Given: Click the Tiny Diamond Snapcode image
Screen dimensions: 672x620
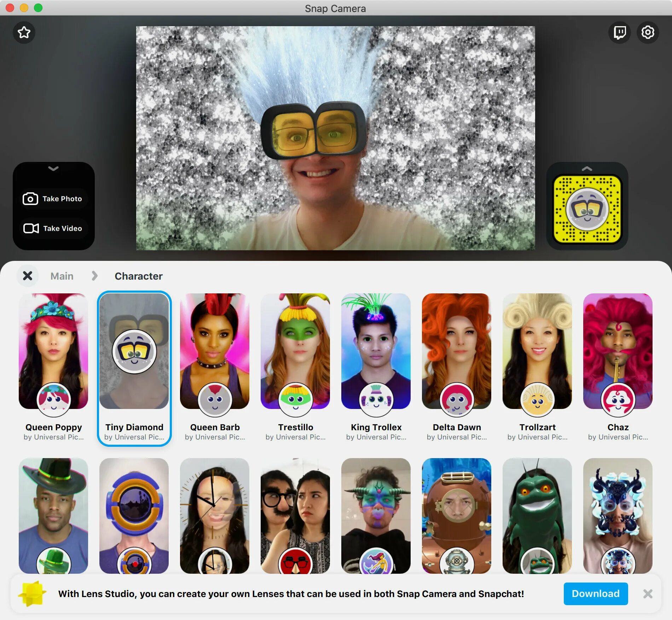Looking at the screenshot, I should point(587,210).
